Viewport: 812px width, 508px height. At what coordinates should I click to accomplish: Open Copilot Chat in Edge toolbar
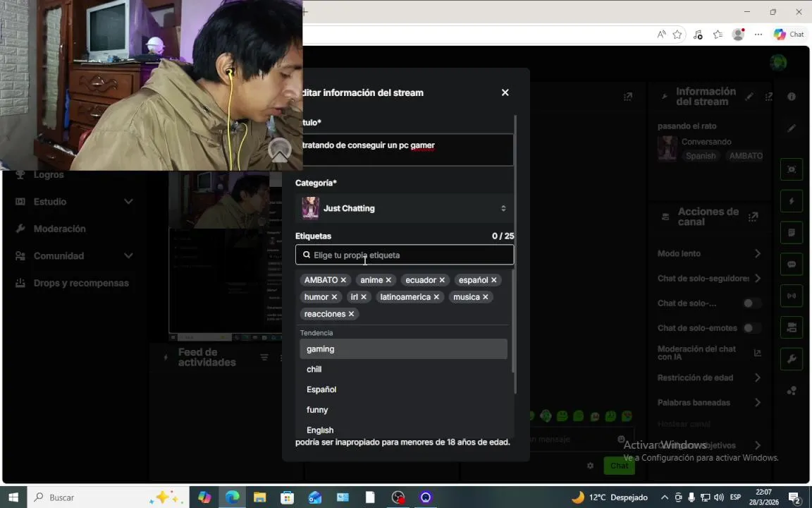pos(789,34)
